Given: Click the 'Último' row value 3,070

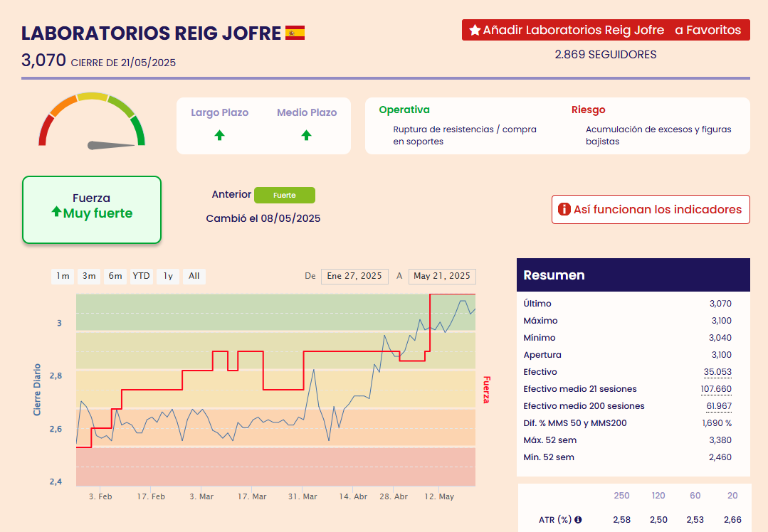Looking at the screenshot, I should click(x=720, y=304).
